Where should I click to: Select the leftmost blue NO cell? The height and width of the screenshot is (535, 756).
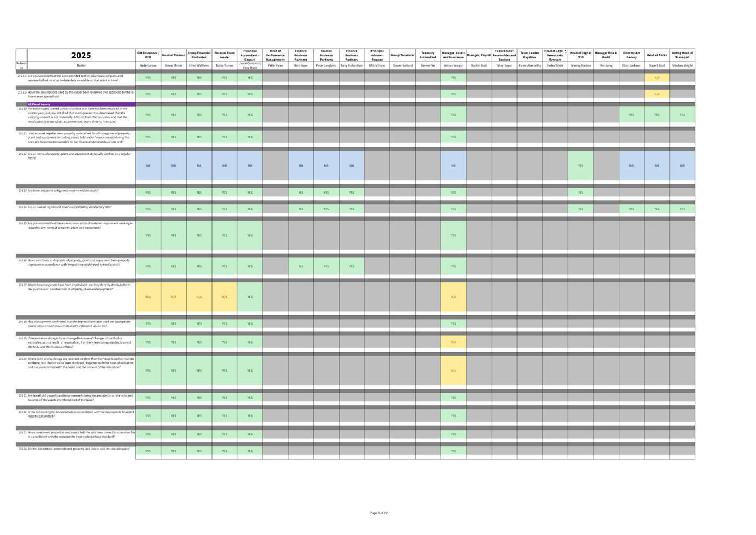148,166
